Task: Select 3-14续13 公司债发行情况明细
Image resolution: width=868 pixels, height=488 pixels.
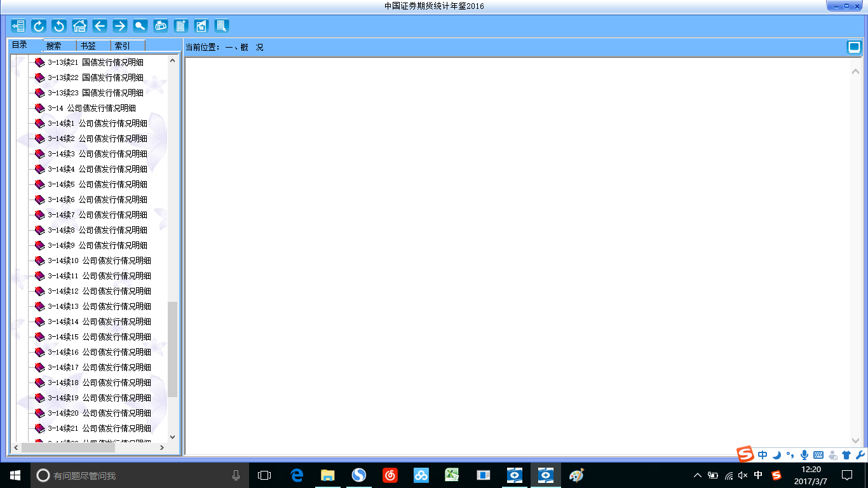Action: (x=99, y=306)
